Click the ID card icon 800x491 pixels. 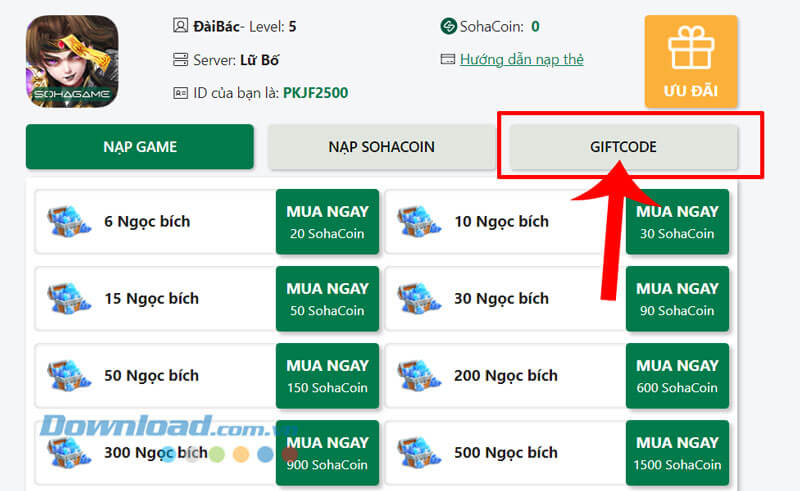pos(180,93)
